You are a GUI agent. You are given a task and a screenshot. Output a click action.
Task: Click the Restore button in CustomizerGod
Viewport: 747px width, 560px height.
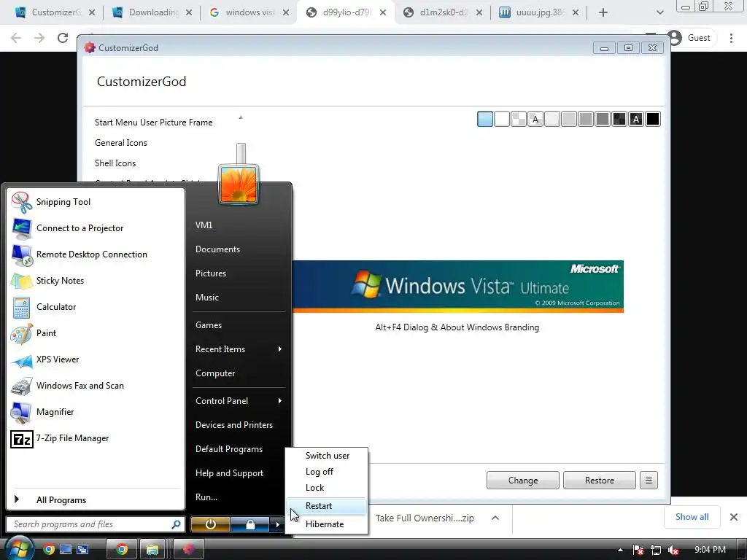tap(600, 480)
